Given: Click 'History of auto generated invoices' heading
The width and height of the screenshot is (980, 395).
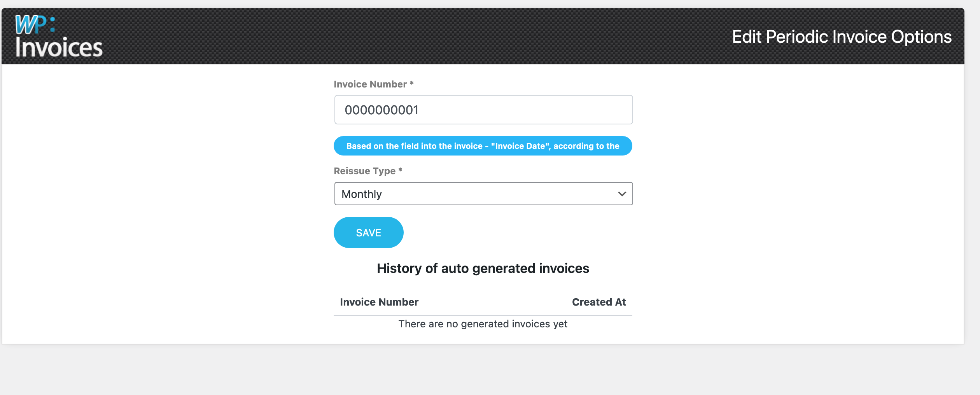Looking at the screenshot, I should [483, 268].
